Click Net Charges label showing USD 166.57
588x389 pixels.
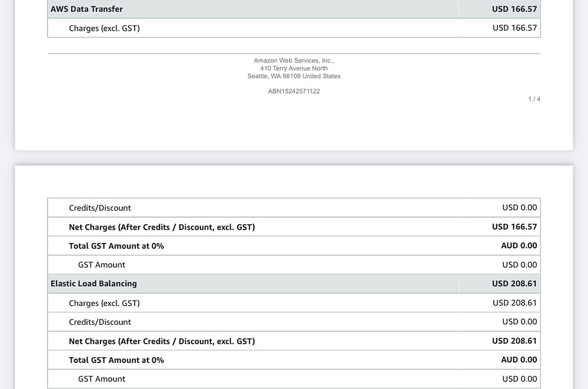click(x=162, y=227)
